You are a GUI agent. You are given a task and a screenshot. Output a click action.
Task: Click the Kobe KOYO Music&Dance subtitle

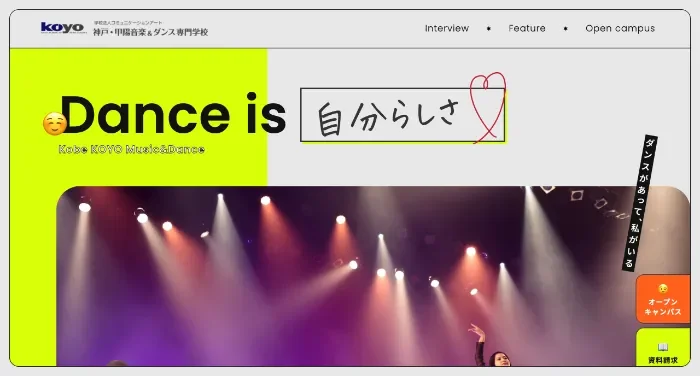[132, 149]
